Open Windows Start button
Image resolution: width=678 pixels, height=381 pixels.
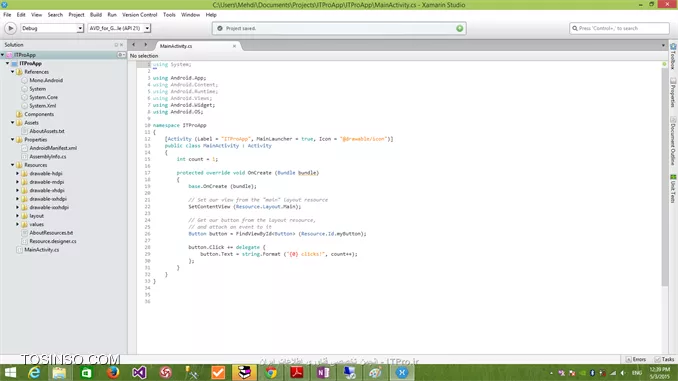point(10,372)
